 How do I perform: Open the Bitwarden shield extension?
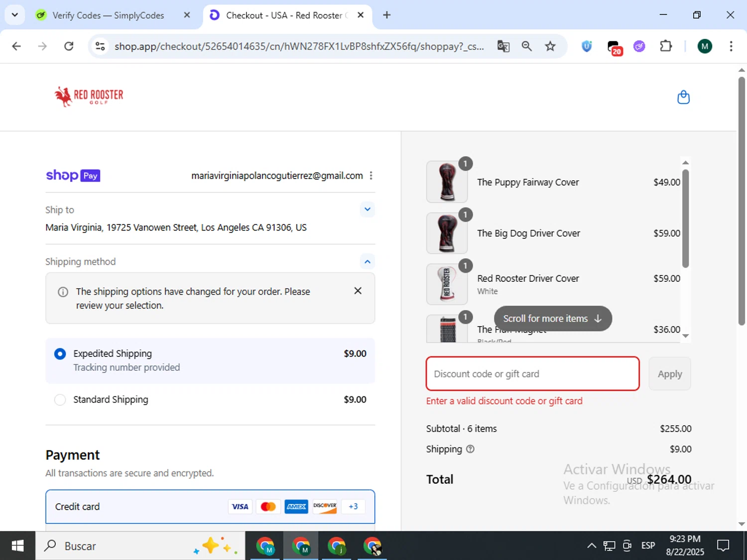(587, 46)
